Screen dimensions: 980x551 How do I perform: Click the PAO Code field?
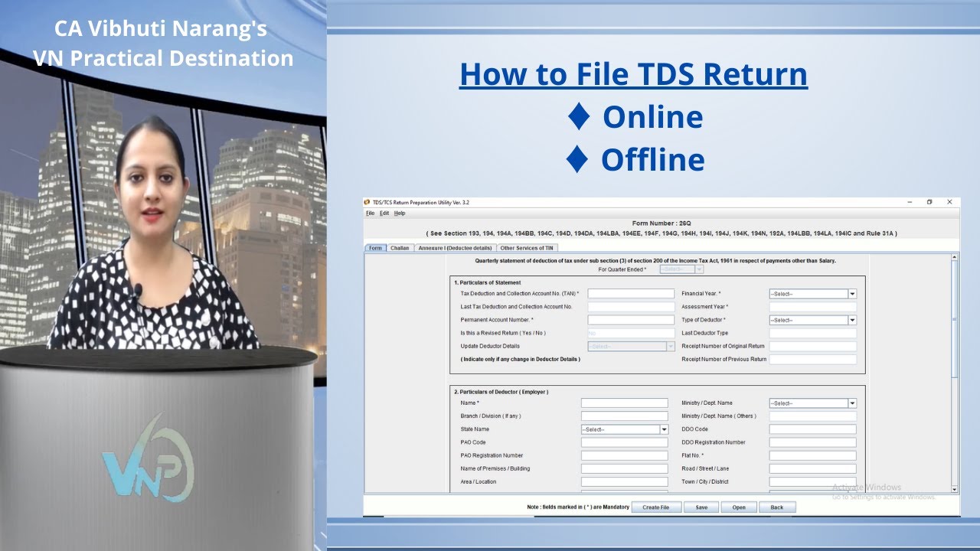625,442
